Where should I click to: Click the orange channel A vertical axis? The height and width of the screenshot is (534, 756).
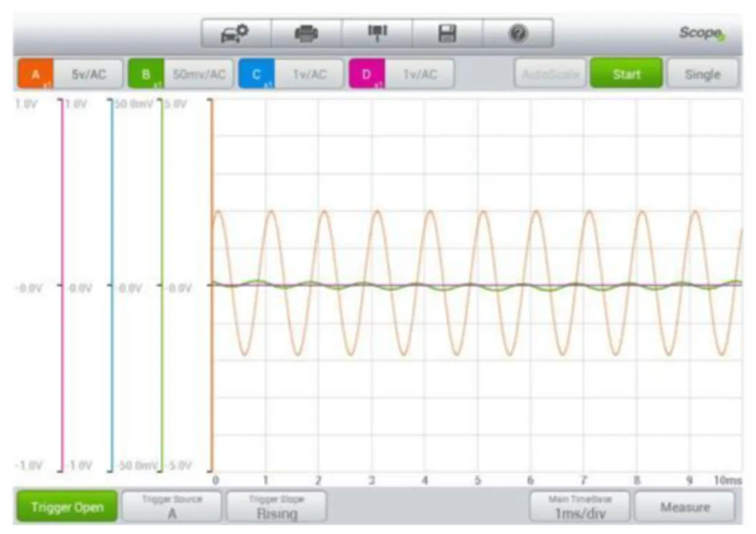point(211,285)
